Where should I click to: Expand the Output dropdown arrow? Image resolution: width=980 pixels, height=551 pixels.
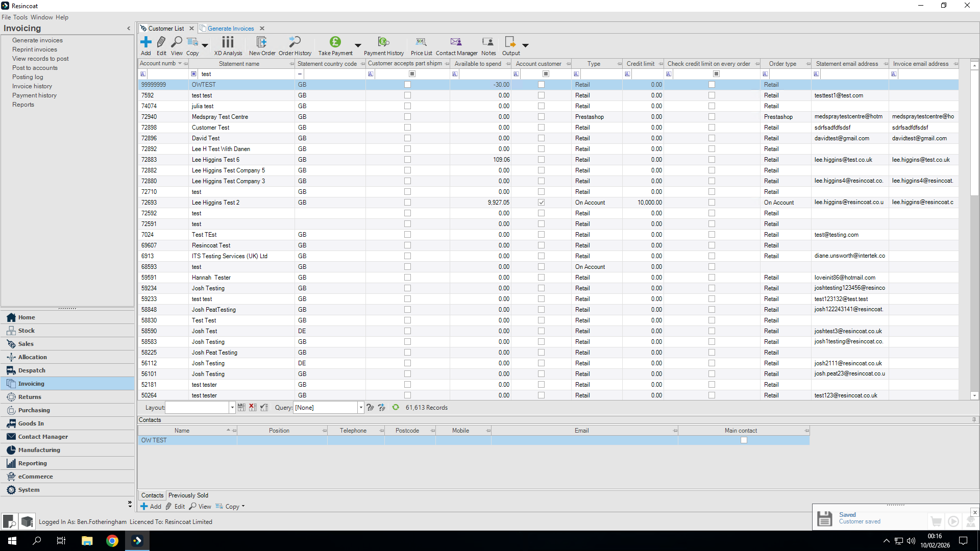(525, 45)
